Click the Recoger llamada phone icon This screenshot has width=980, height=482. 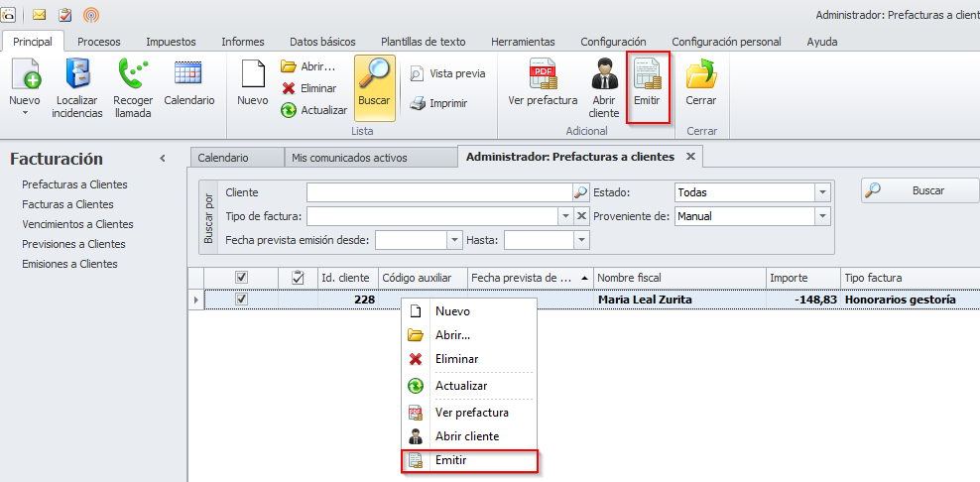[x=133, y=73]
